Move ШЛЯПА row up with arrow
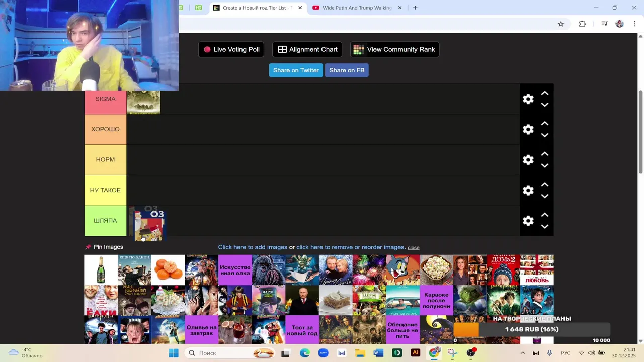The height and width of the screenshot is (362, 644). coord(544,215)
